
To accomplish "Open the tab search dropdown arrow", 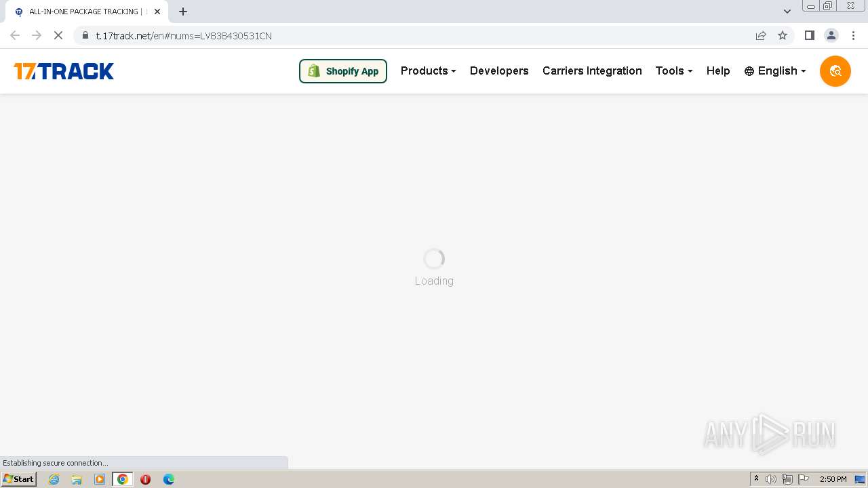I will 787,12.
